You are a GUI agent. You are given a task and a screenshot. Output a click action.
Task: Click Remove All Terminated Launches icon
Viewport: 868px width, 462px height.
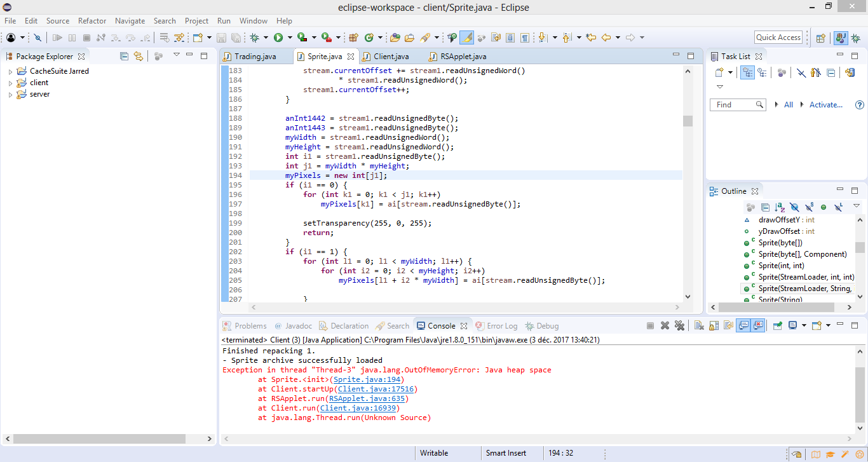point(679,325)
